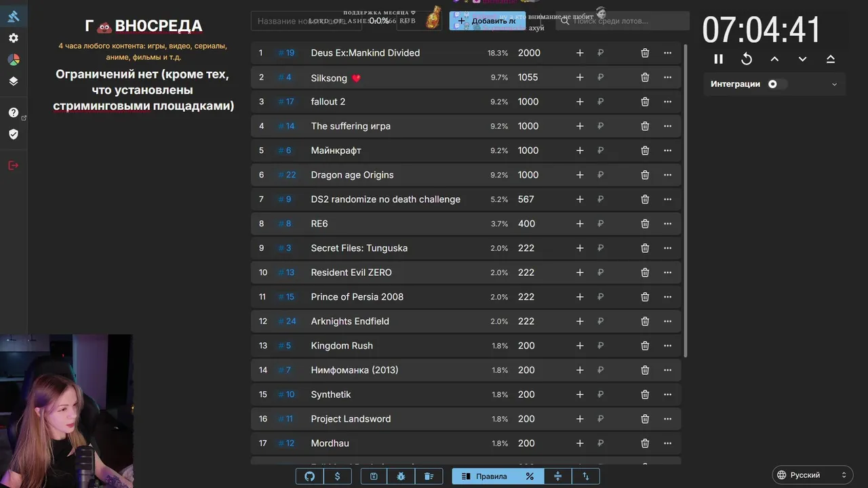Image resolution: width=868 pixels, height=488 pixels.
Task: Click the #19 id of Deus Ex lot
Action: pos(287,53)
